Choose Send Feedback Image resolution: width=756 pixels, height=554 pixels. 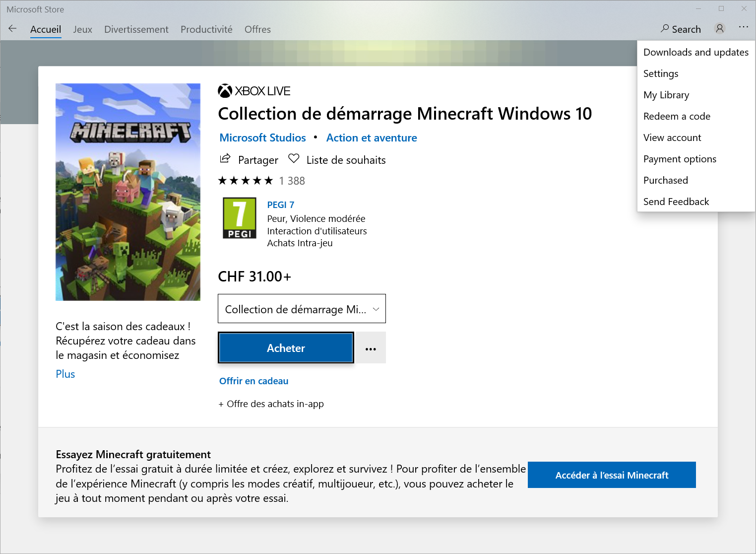(696, 202)
